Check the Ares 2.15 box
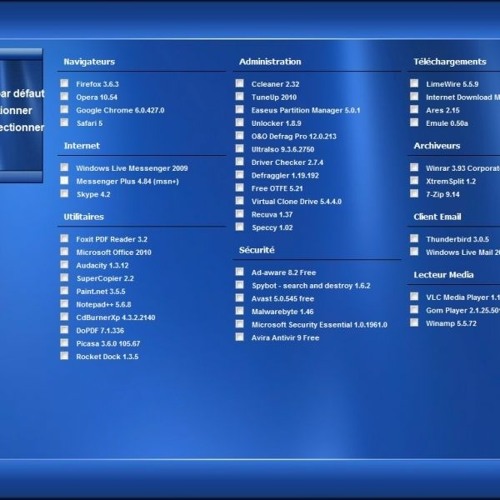The height and width of the screenshot is (500, 500). pos(414,109)
